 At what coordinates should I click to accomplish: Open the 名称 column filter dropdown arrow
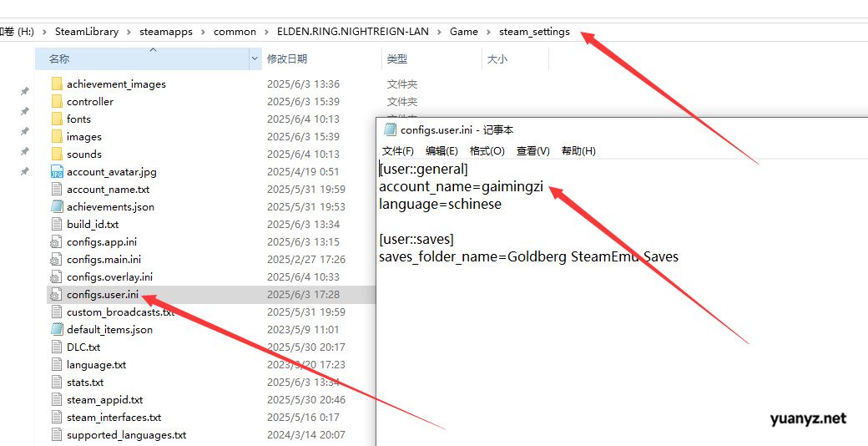255,58
